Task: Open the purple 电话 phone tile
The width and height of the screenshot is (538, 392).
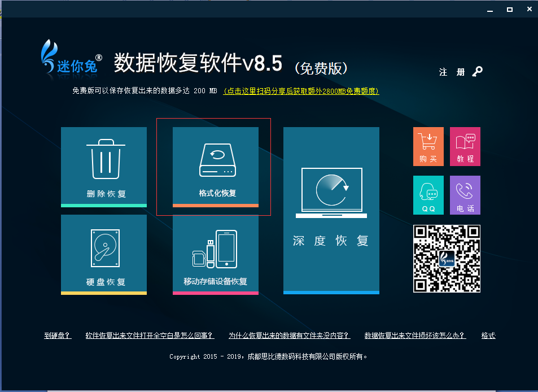Action: 465,195
